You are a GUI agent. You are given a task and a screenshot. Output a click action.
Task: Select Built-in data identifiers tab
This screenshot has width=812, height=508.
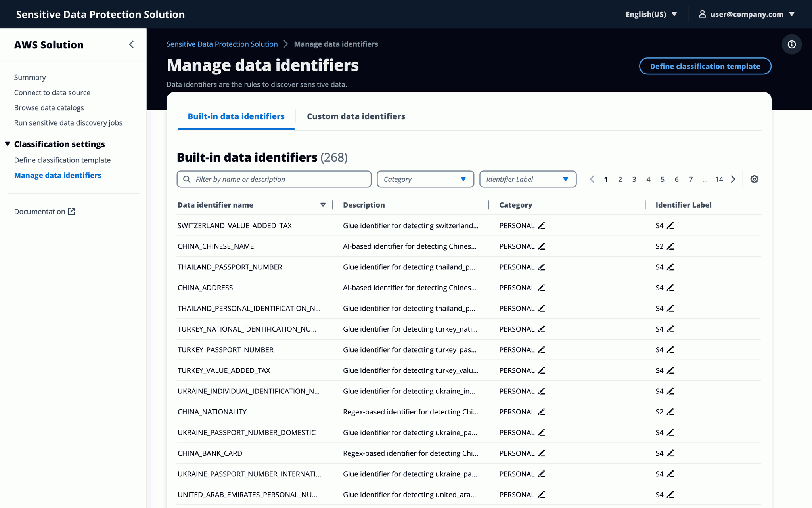tap(236, 116)
